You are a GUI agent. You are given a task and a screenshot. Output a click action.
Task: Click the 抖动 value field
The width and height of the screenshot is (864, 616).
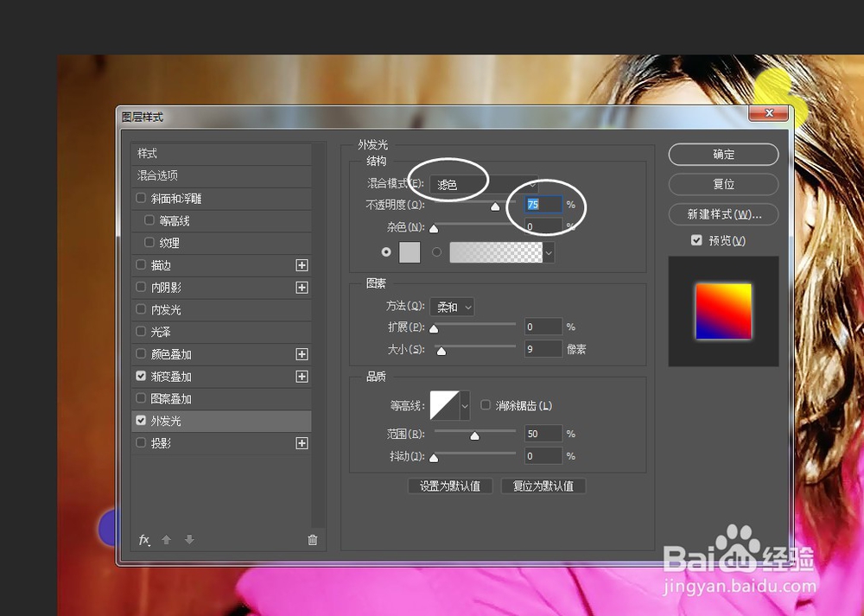click(543, 455)
